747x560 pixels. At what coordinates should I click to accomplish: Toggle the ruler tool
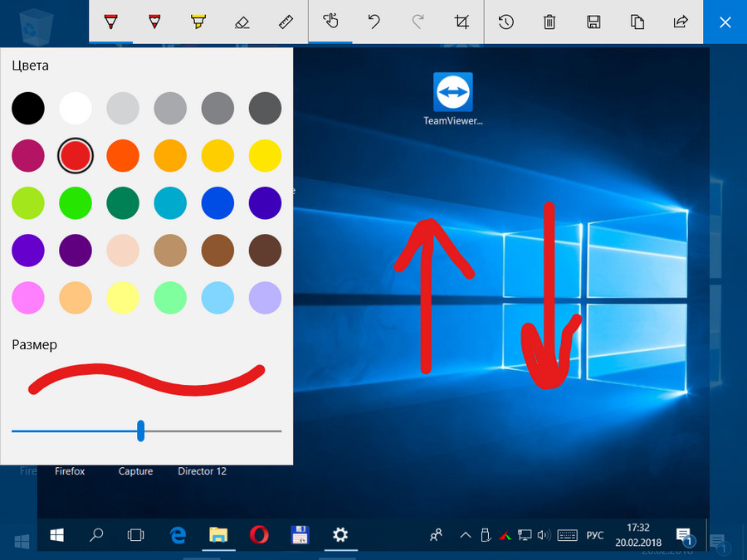(x=286, y=22)
